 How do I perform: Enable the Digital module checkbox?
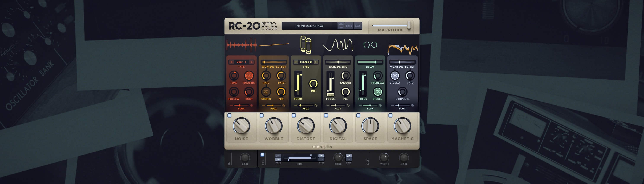pyautogui.click(x=326, y=116)
